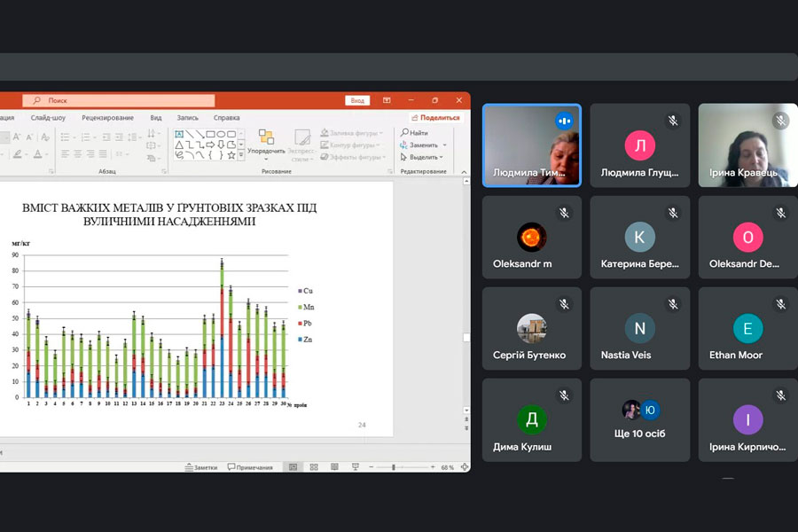Click the decrease indent icon
This screenshot has height=532, width=798.
tap(106, 137)
